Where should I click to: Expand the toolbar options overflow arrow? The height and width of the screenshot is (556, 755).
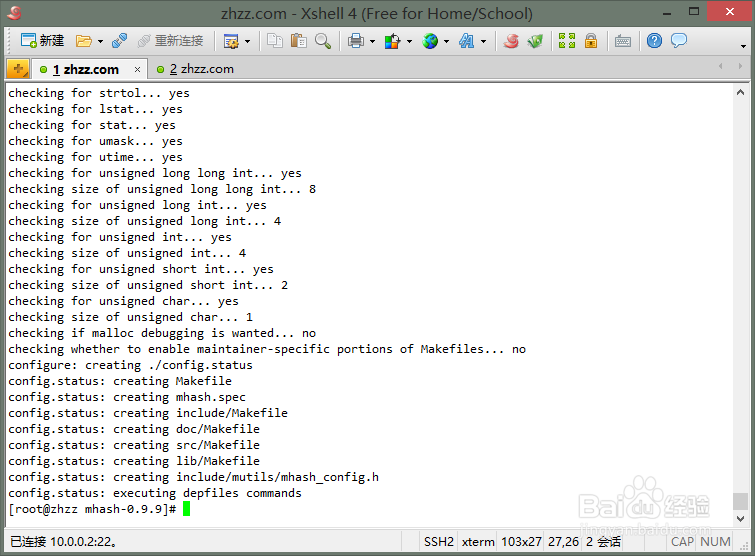743,46
